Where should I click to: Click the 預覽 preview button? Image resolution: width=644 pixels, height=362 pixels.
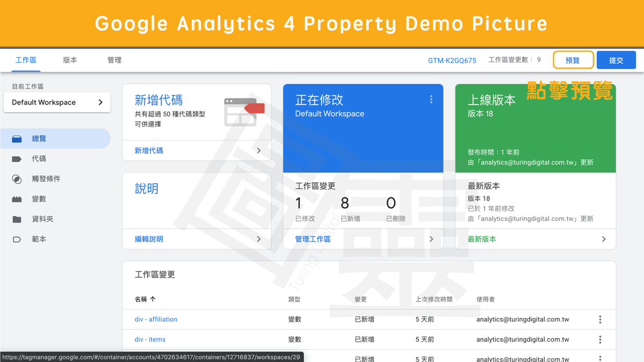pyautogui.click(x=573, y=60)
